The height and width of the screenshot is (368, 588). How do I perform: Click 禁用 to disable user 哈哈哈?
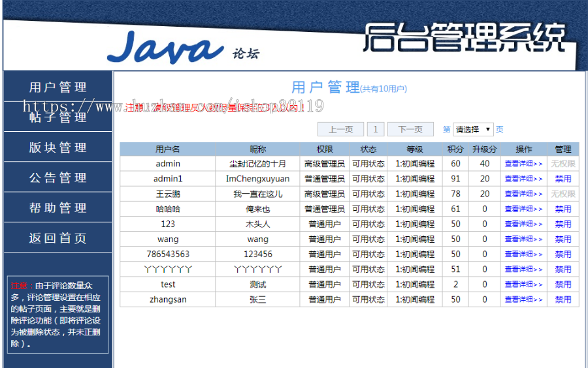coord(563,209)
